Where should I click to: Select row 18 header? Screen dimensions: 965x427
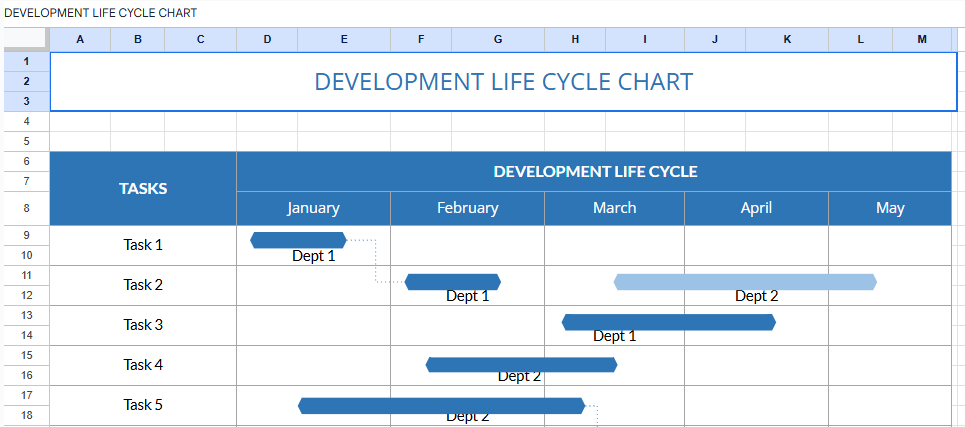pos(25,415)
